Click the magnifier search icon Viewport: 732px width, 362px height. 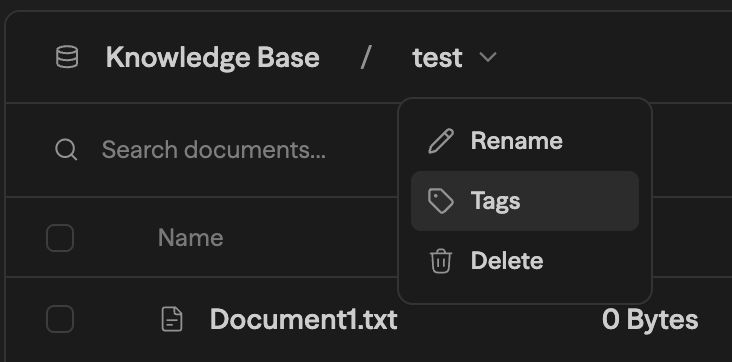[x=66, y=150]
